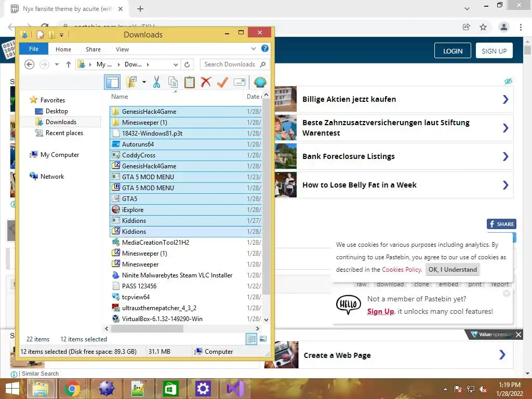Show hidden system tray icons arrow
This screenshot has width=532, height=399.
pos(445,389)
